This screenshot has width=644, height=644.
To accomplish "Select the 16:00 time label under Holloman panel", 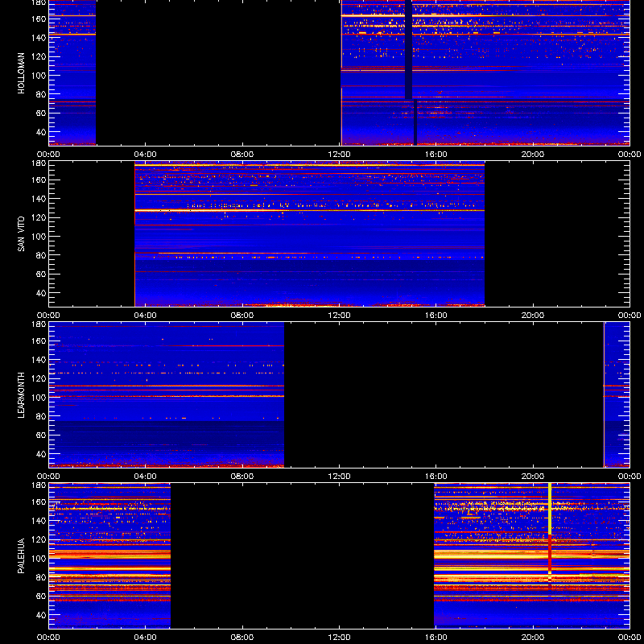I will click(x=436, y=155).
